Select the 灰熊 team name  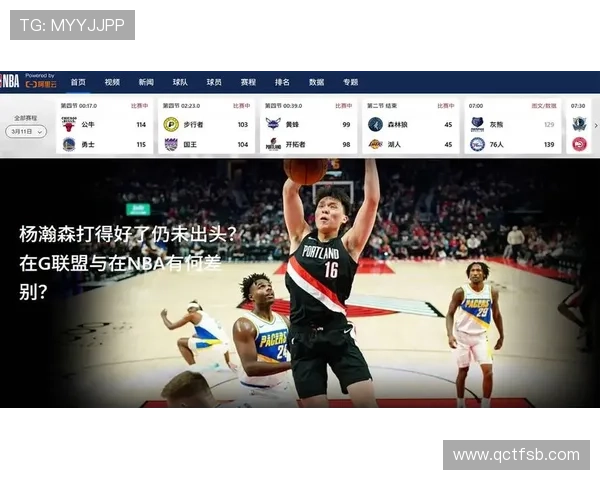pos(496,124)
